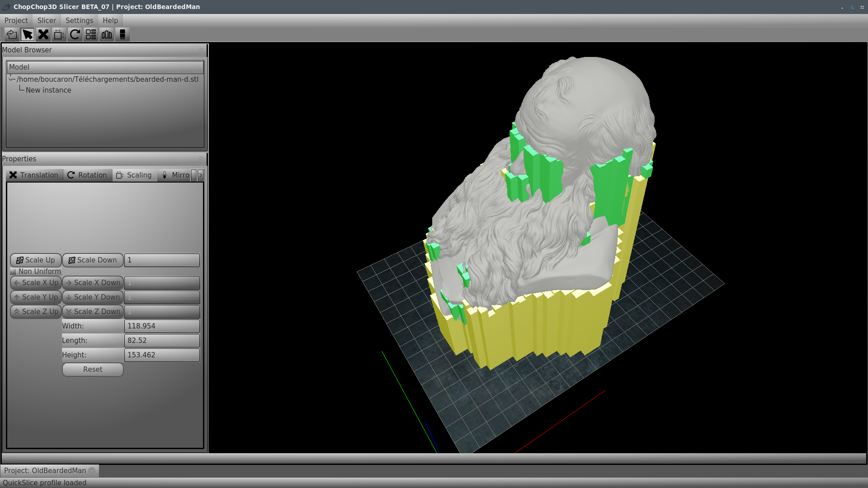Click the Height input field
The image size is (868, 488).
[162, 355]
